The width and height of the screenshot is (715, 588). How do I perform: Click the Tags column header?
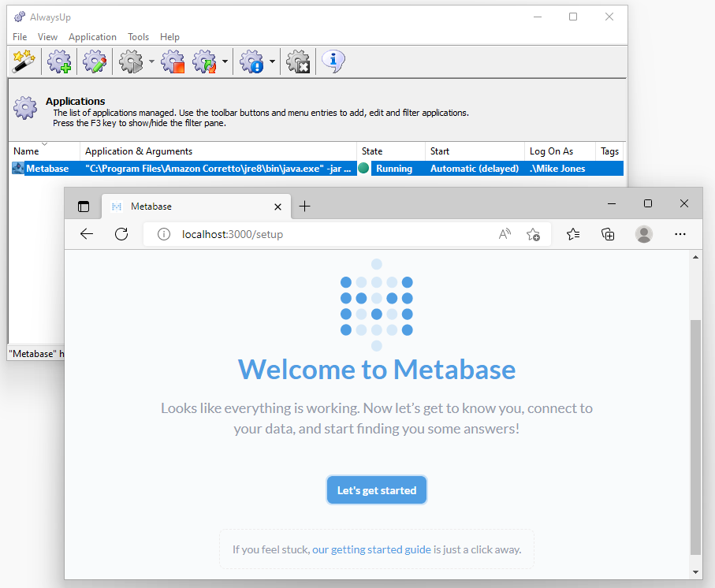click(x=609, y=151)
